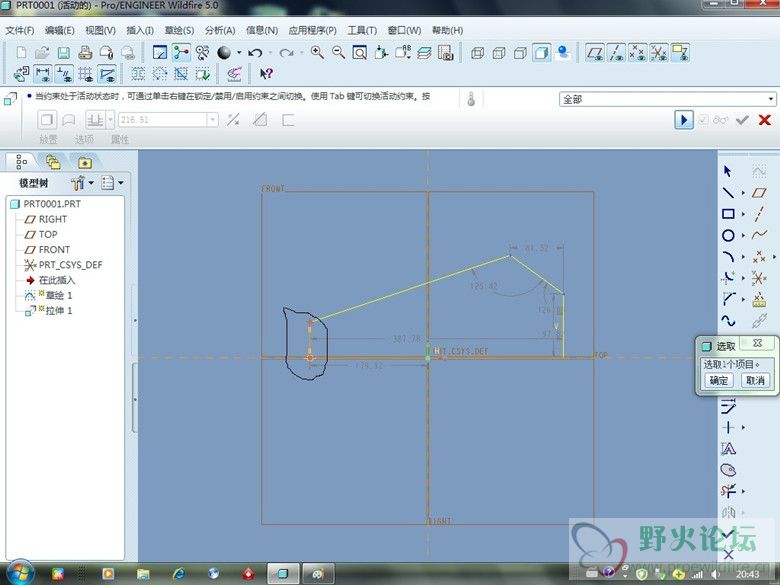Image resolution: width=780 pixels, height=585 pixels.
Task: Click the Redo arrow icon
Action: click(x=286, y=53)
